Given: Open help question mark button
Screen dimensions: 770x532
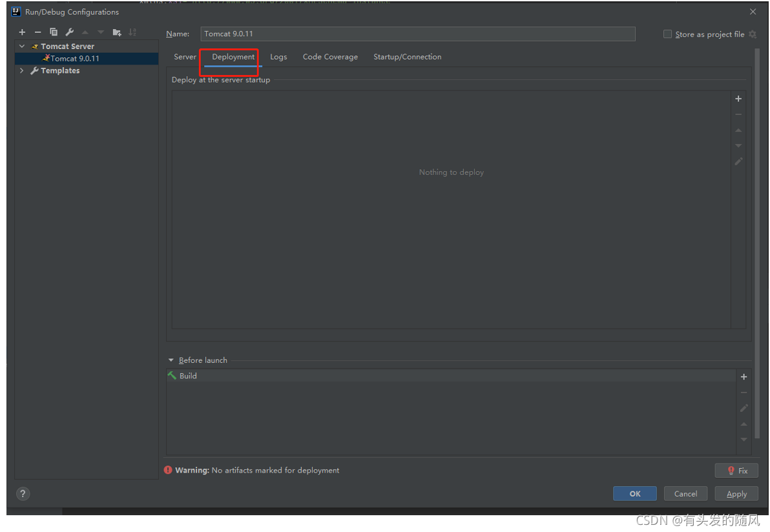Looking at the screenshot, I should pos(23,494).
